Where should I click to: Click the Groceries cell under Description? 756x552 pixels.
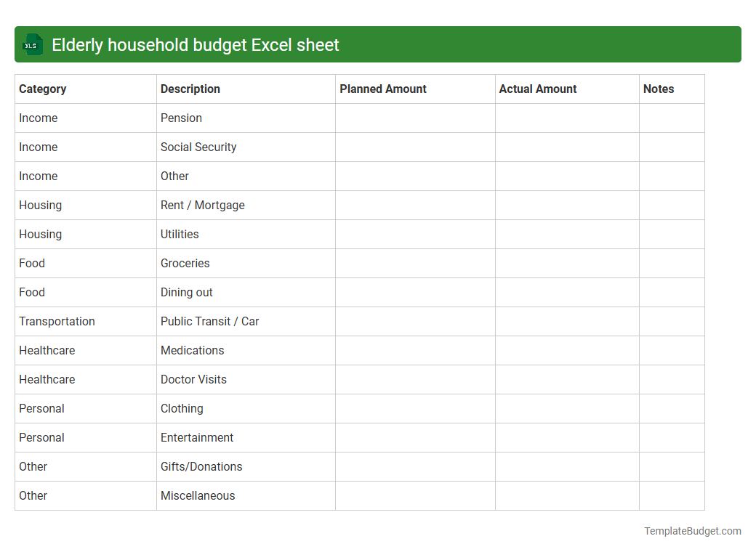185,263
